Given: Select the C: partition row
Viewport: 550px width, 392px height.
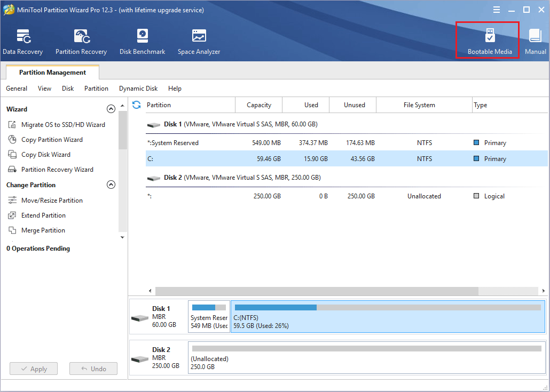Looking at the screenshot, I should click(x=347, y=159).
